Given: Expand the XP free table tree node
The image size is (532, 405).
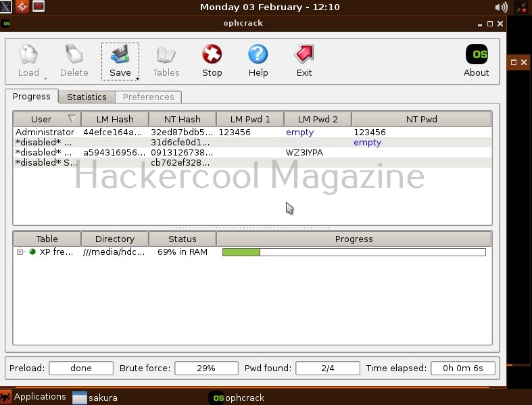Looking at the screenshot, I should pos(20,252).
